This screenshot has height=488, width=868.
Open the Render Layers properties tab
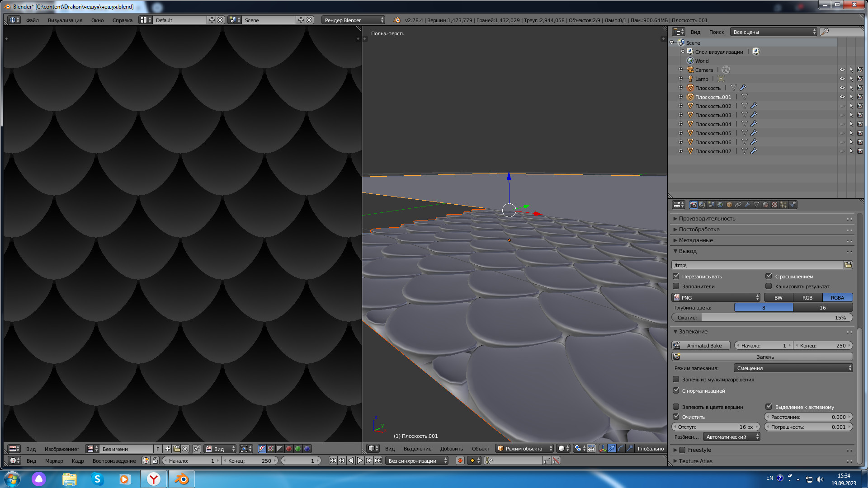coord(702,205)
